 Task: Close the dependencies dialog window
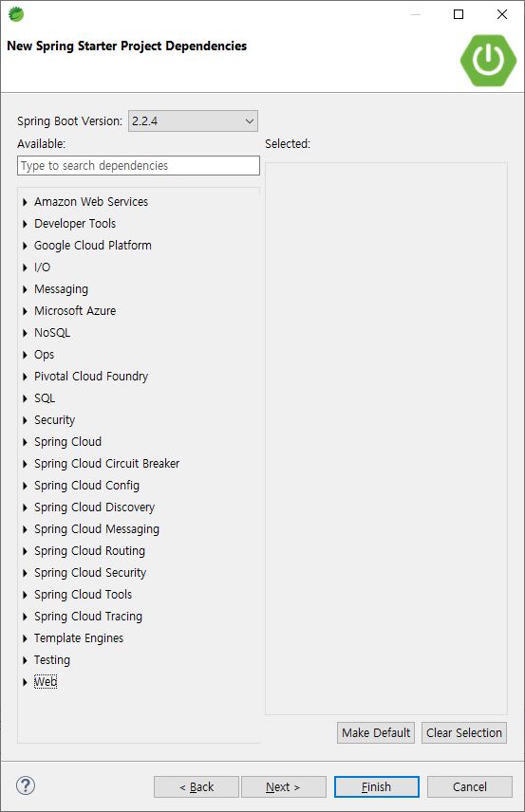(501, 14)
